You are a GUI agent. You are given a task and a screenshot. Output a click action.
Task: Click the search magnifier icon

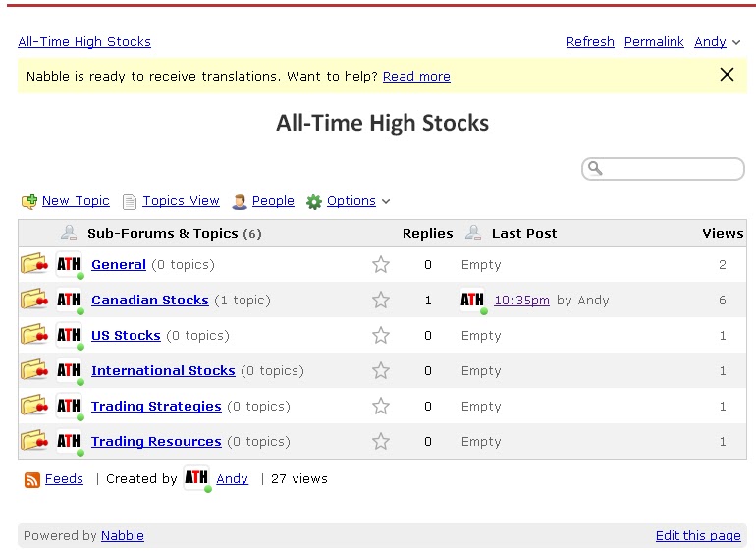coord(595,168)
